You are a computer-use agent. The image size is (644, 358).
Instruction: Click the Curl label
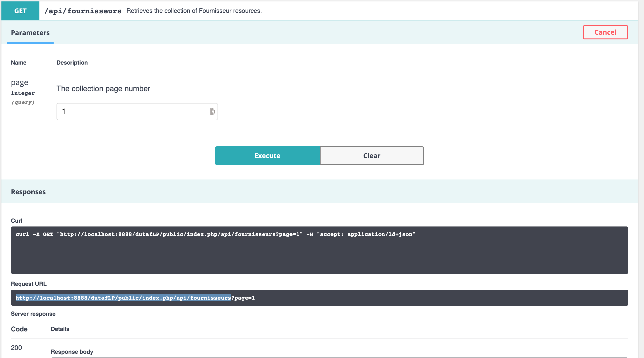(16, 221)
